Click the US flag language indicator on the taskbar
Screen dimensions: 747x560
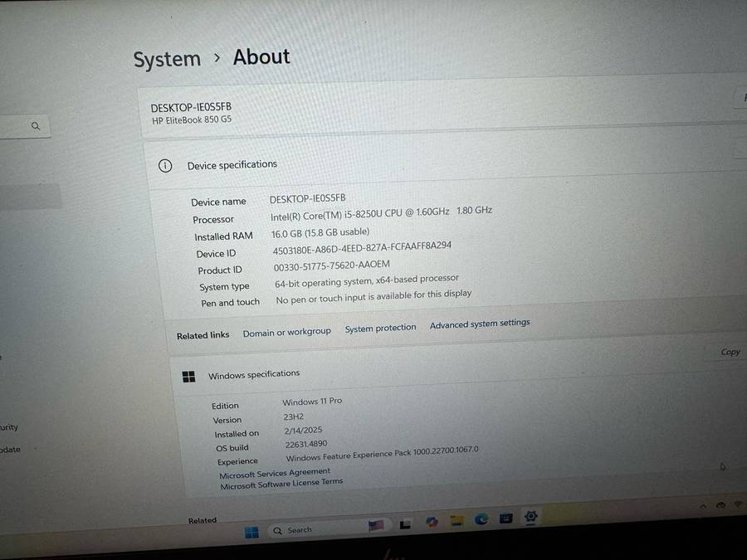pyautogui.click(x=376, y=526)
